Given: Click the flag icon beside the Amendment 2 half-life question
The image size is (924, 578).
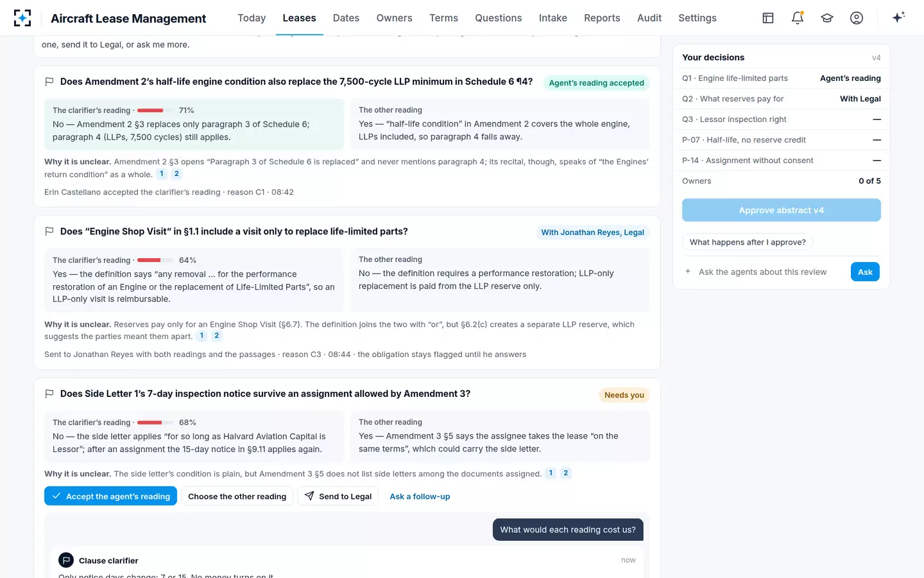Looking at the screenshot, I should [x=49, y=82].
